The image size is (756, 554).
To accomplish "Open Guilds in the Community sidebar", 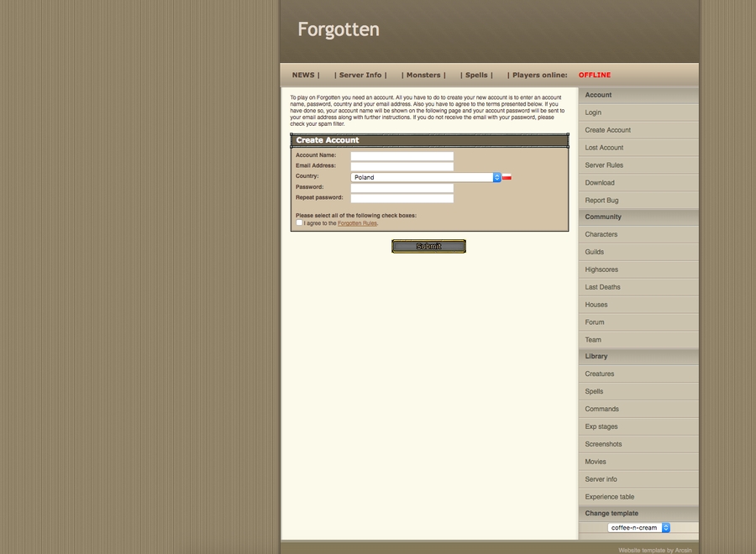I will [595, 252].
